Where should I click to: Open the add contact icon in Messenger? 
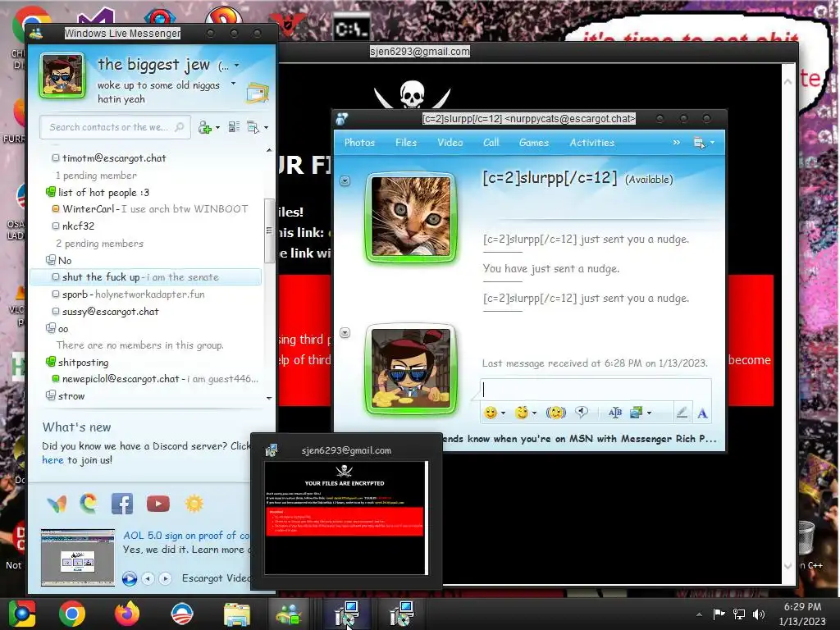coord(204,127)
